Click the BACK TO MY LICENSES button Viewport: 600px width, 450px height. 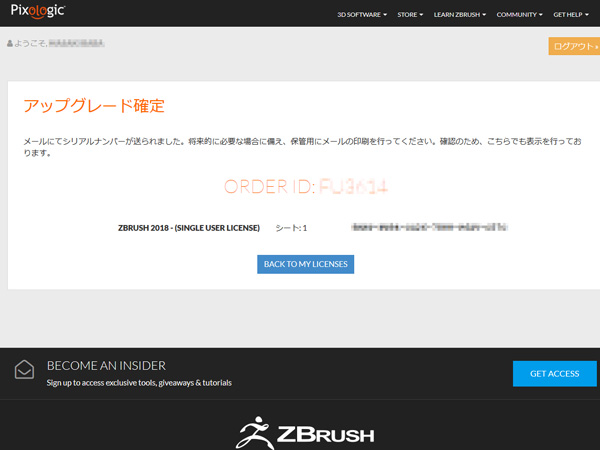click(305, 264)
